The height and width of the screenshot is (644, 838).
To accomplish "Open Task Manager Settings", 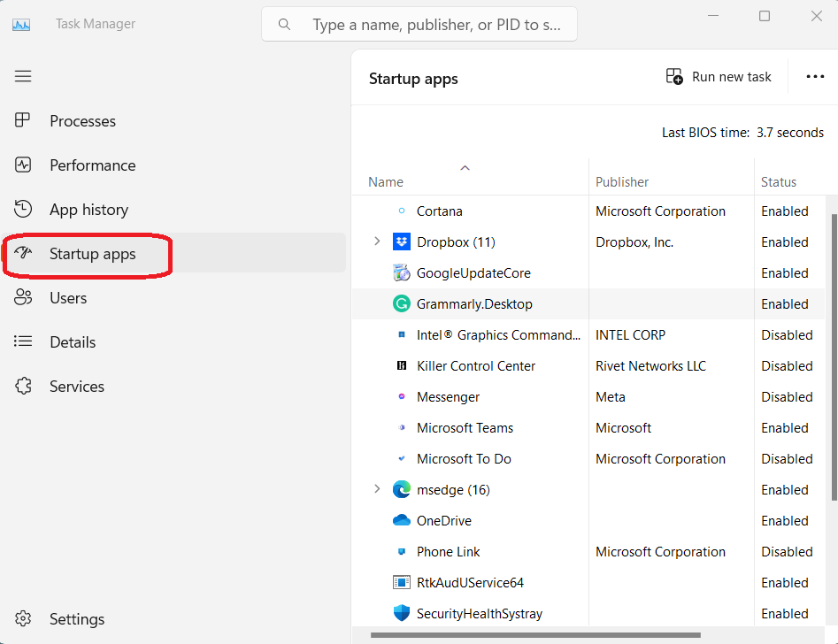I will coord(76,619).
